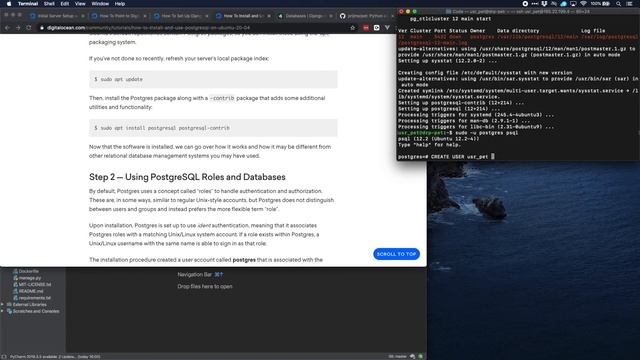Click the blue cloud icon in menu bar

pos(564,4)
